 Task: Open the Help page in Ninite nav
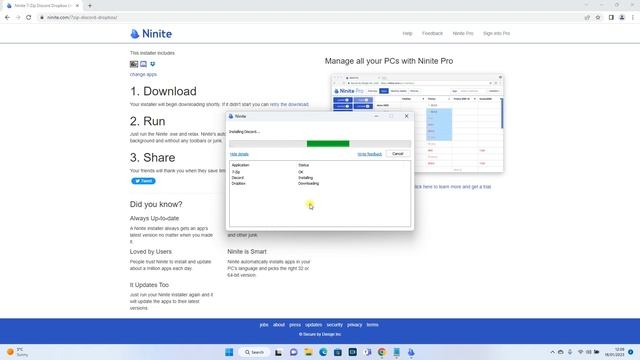click(407, 33)
